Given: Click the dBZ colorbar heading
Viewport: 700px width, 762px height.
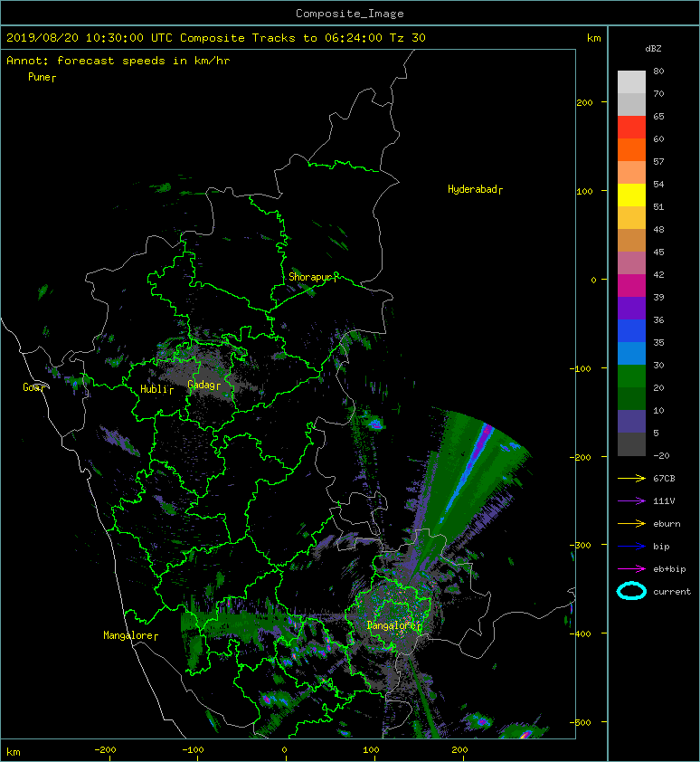Looking at the screenshot, I should coord(653,49).
